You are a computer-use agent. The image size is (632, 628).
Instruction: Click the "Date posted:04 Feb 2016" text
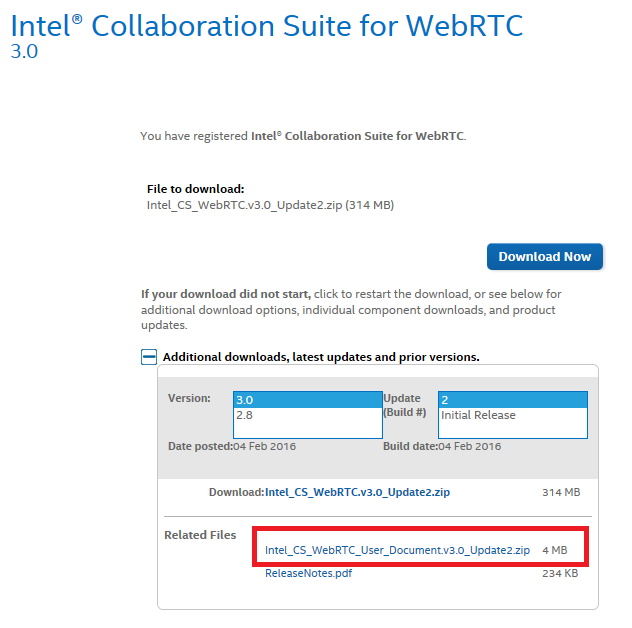232,446
